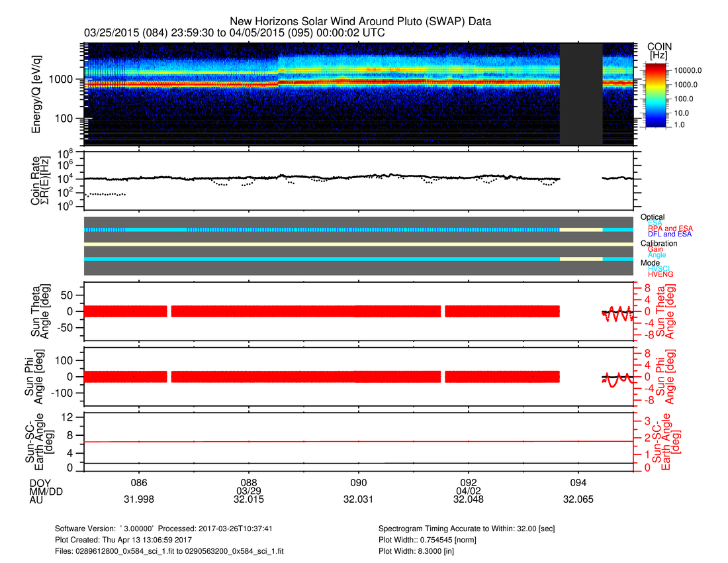Click the 04/02 date tick label

[x=469, y=491]
